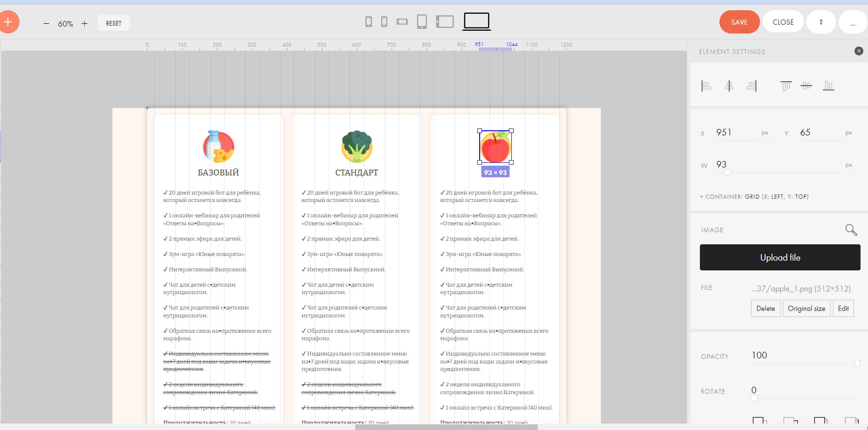Open the question mark help menu
This screenshot has height=430, width=868.
pos(821,22)
